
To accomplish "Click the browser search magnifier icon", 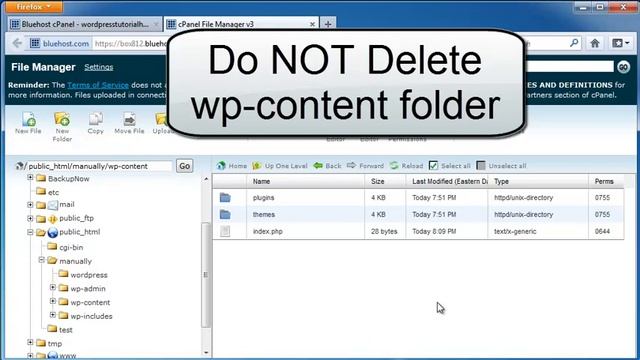I will coord(574,43).
